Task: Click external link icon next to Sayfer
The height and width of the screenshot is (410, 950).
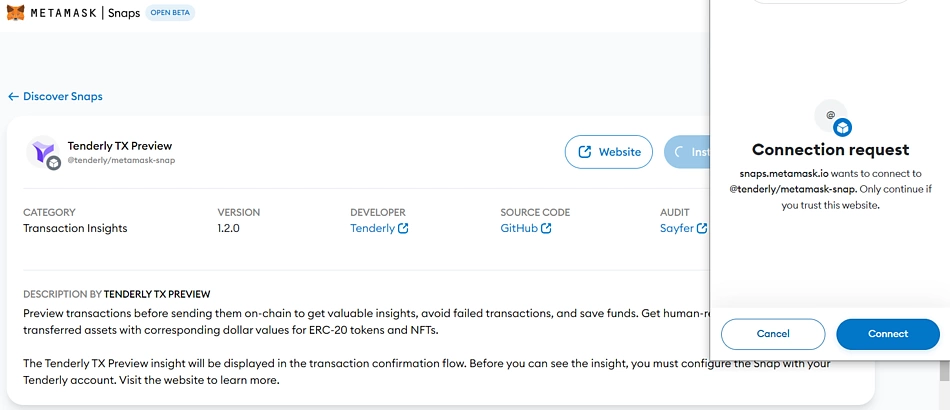Action: point(702,228)
